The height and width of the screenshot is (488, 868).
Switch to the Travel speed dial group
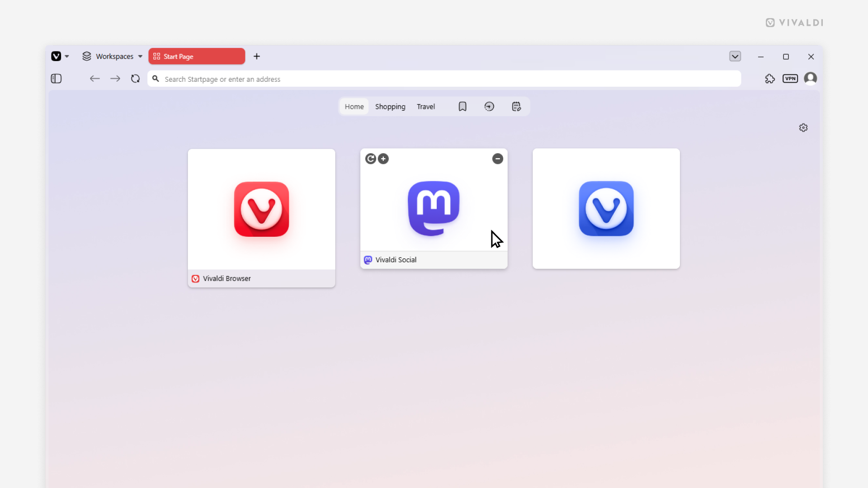(x=426, y=107)
